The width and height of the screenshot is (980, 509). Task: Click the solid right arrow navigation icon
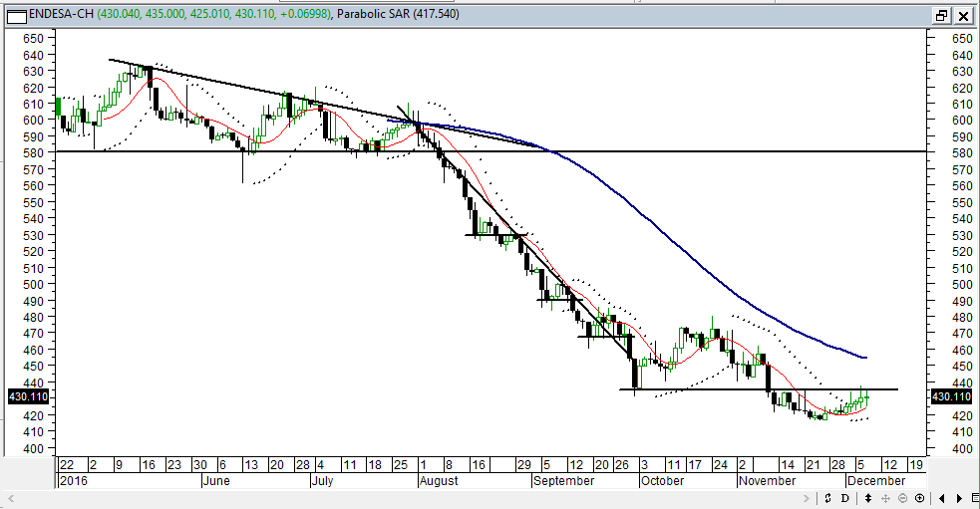point(959,498)
